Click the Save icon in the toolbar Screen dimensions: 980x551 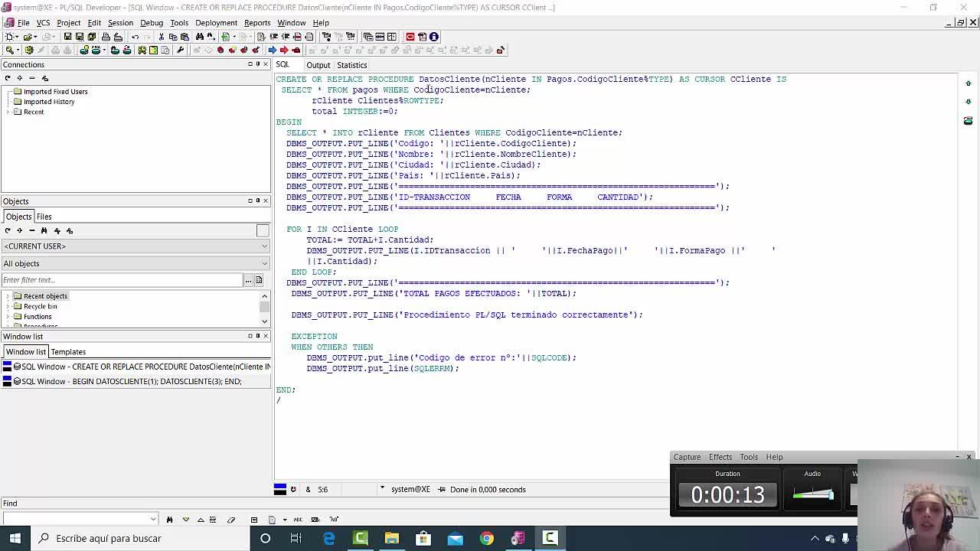pos(67,37)
